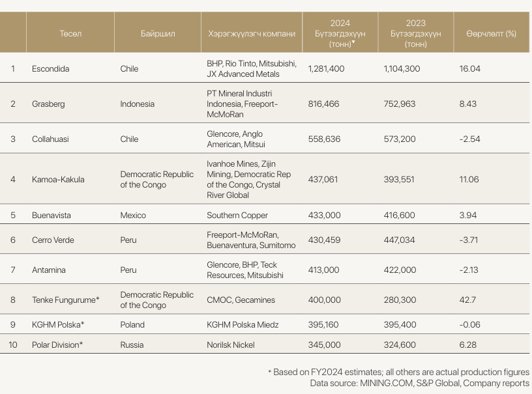Click the 1,281,400 production value

click(x=326, y=68)
